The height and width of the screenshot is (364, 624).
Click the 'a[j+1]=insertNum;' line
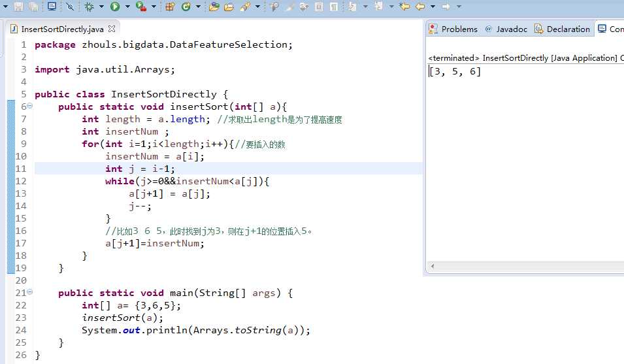(x=155, y=243)
